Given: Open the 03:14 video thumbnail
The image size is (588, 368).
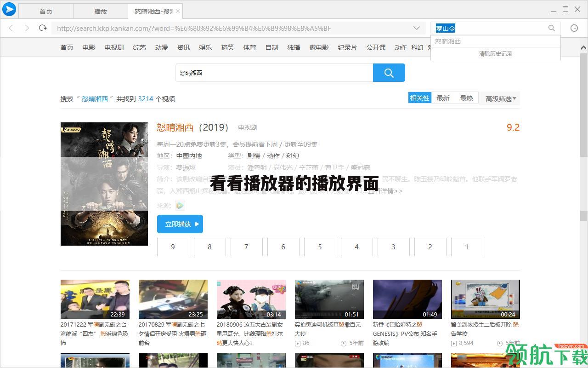Looking at the screenshot, I should [251, 299].
